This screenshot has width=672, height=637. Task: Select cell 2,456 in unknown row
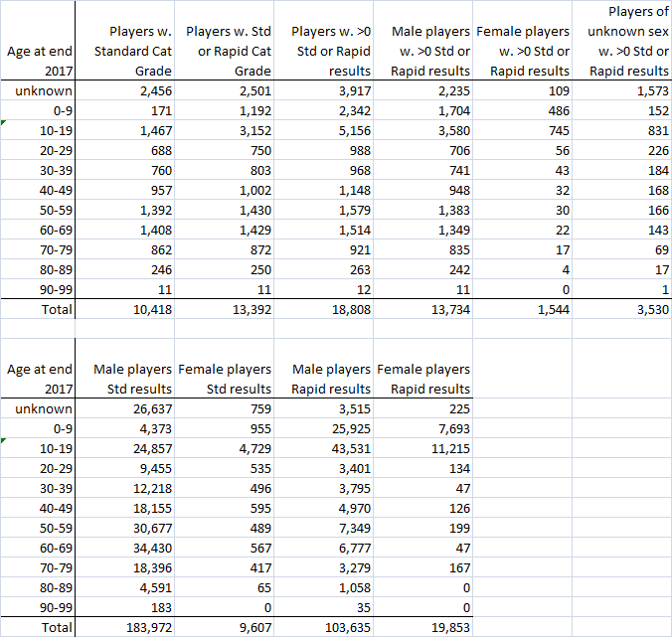(124, 90)
